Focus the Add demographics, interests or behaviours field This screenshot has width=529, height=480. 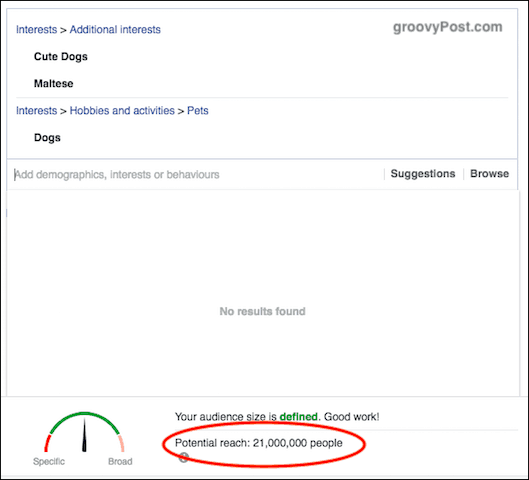pos(197,174)
